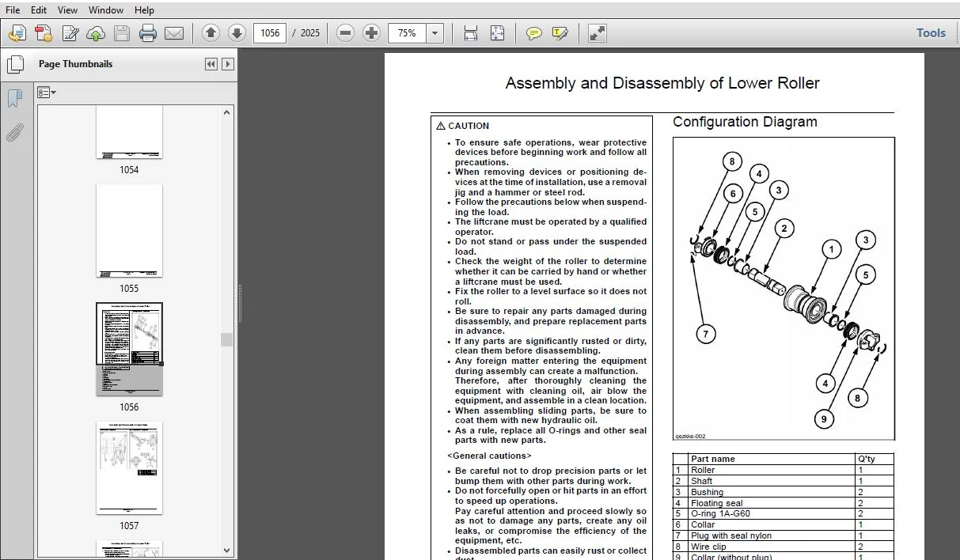Go to next page with down arrow

click(x=237, y=33)
